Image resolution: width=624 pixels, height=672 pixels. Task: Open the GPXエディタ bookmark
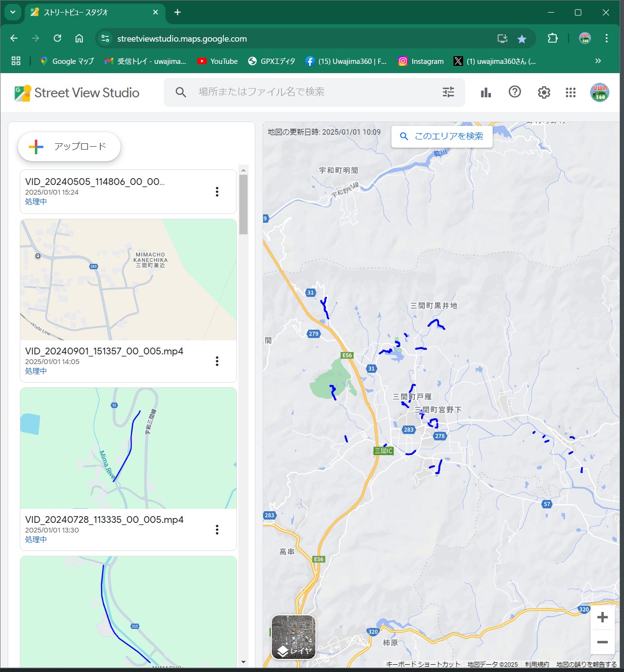[271, 61]
